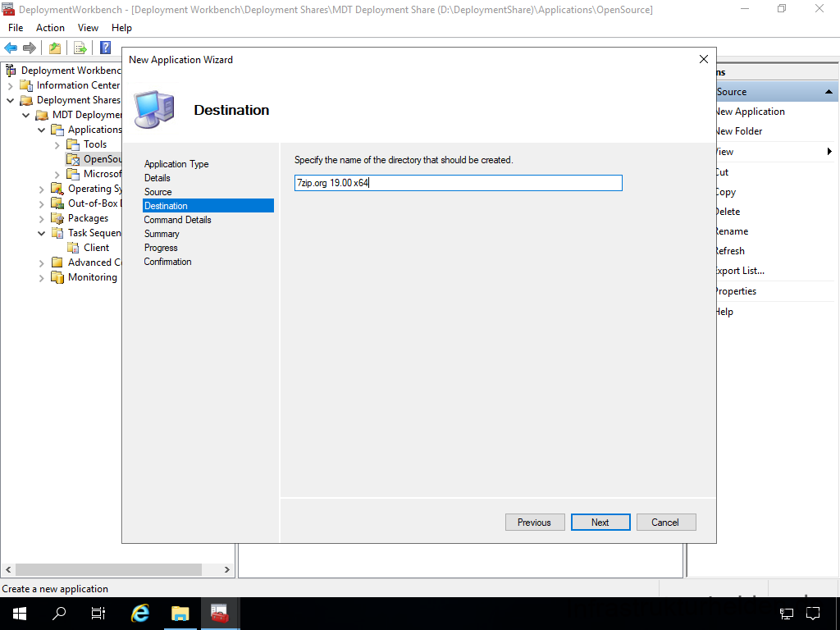
Task: Click the Up One Level toolbar icon
Action: [55, 48]
